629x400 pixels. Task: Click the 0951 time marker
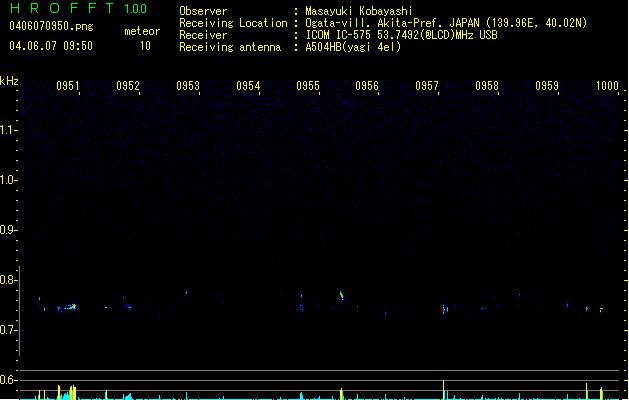tap(68, 86)
